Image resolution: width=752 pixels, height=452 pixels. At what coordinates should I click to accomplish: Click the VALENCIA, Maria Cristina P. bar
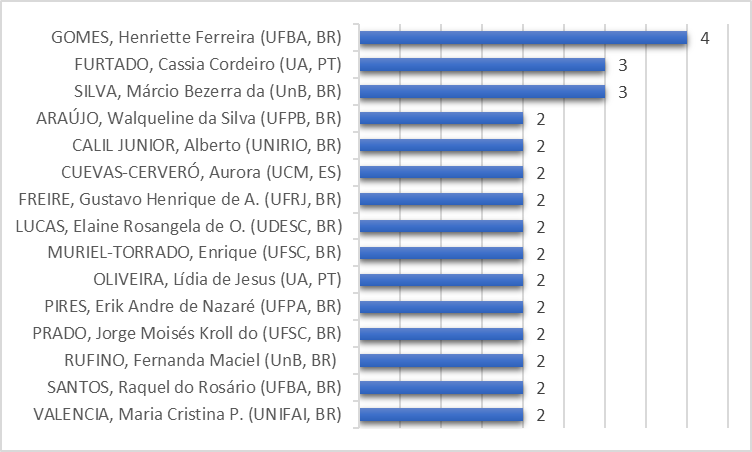pos(441,414)
